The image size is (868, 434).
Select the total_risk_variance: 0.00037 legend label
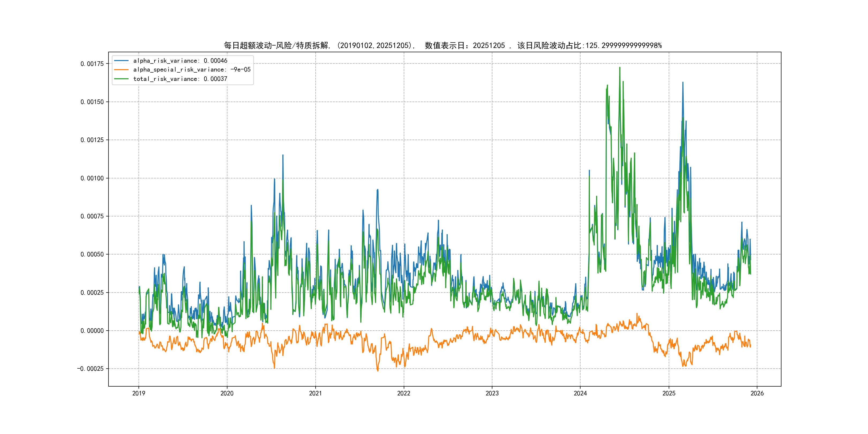[180, 79]
